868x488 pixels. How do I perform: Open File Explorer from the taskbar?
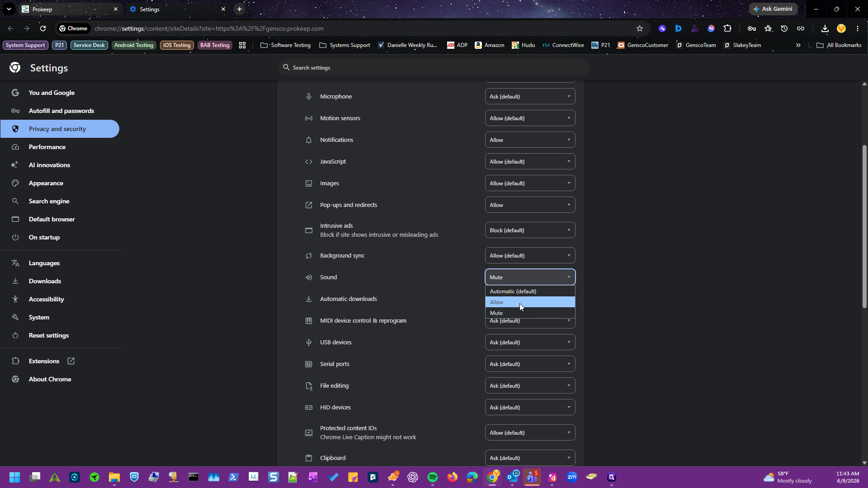pyautogui.click(x=114, y=477)
